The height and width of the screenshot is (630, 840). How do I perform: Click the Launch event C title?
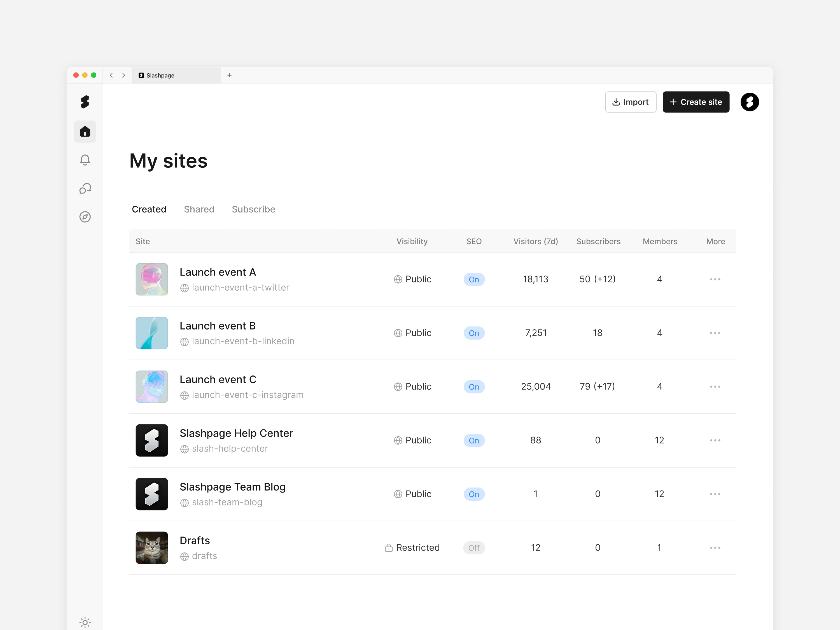[218, 379]
